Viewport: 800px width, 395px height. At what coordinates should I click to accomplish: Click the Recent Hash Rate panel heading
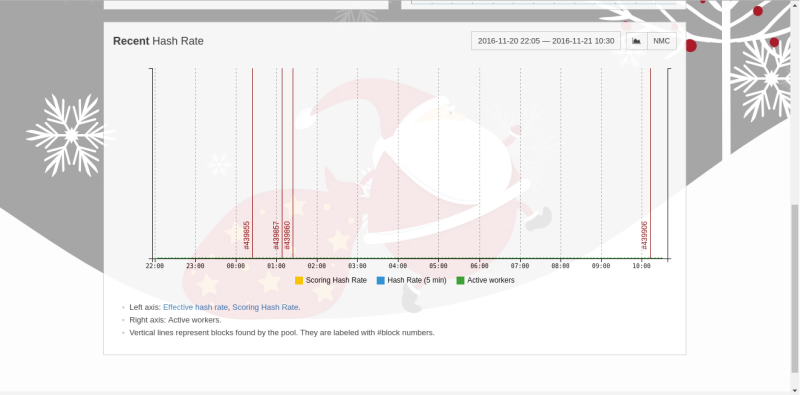(x=158, y=41)
